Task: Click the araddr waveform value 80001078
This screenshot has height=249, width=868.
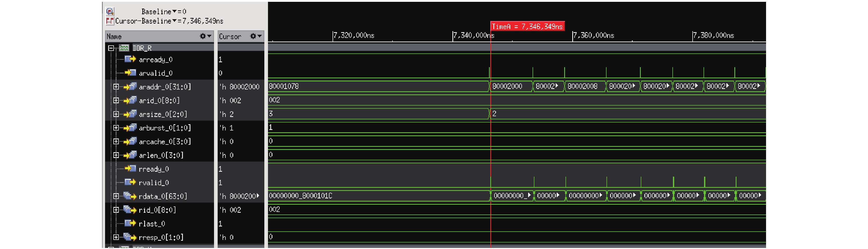Action: [x=284, y=86]
